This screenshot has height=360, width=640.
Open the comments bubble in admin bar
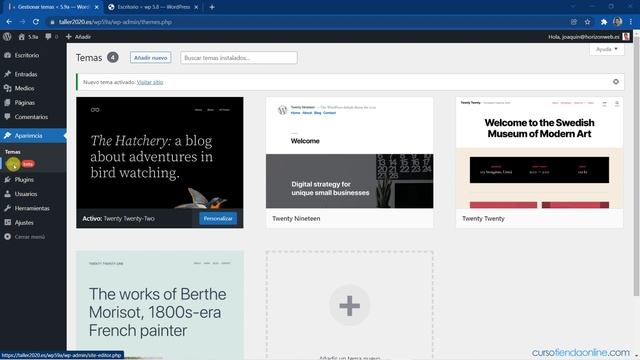(x=51, y=37)
